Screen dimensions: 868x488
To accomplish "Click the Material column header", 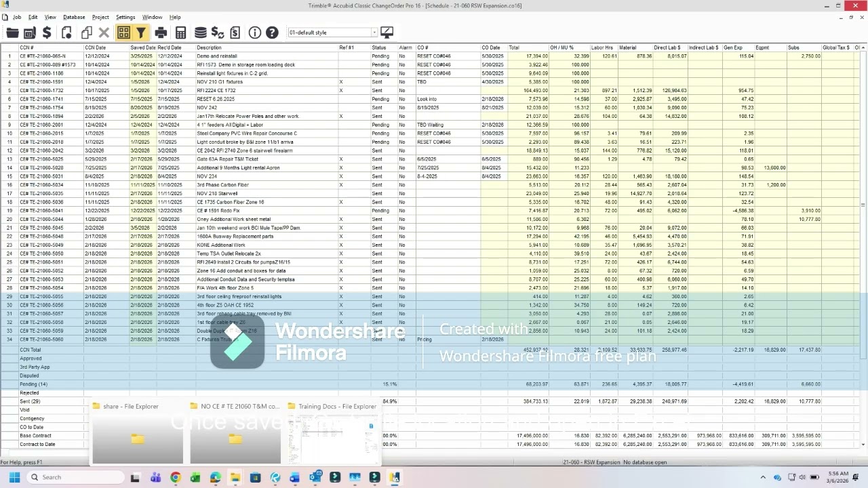I will 635,47.
